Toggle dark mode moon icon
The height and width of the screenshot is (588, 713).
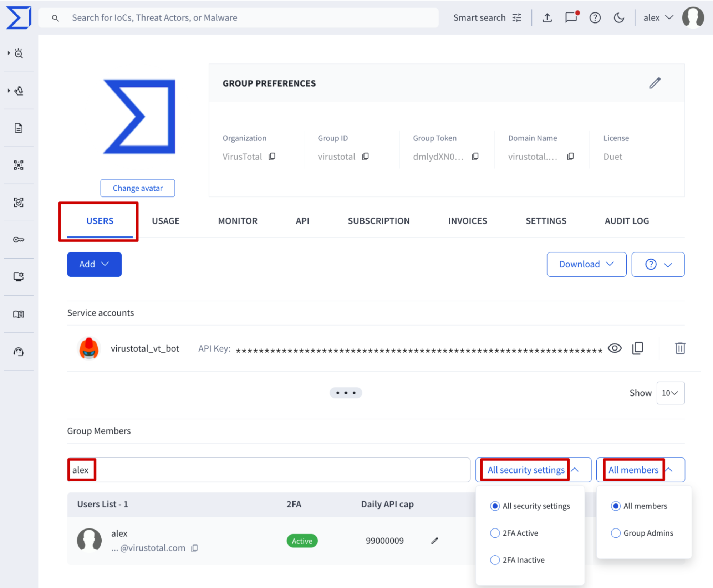coord(619,17)
